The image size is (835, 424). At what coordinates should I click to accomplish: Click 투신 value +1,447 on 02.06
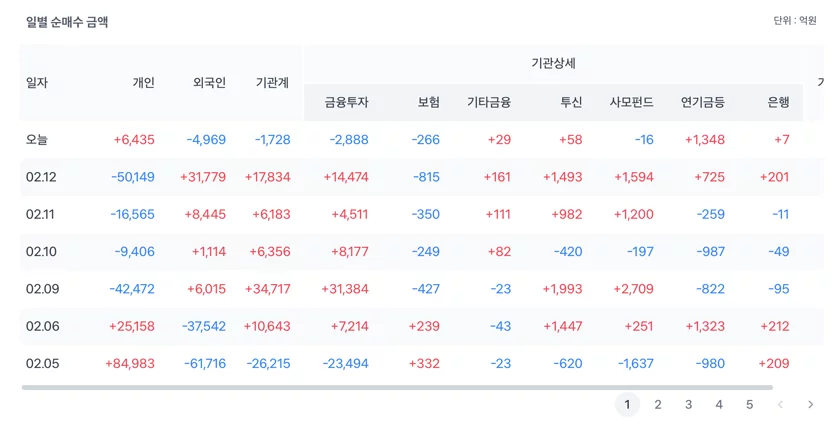click(563, 326)
